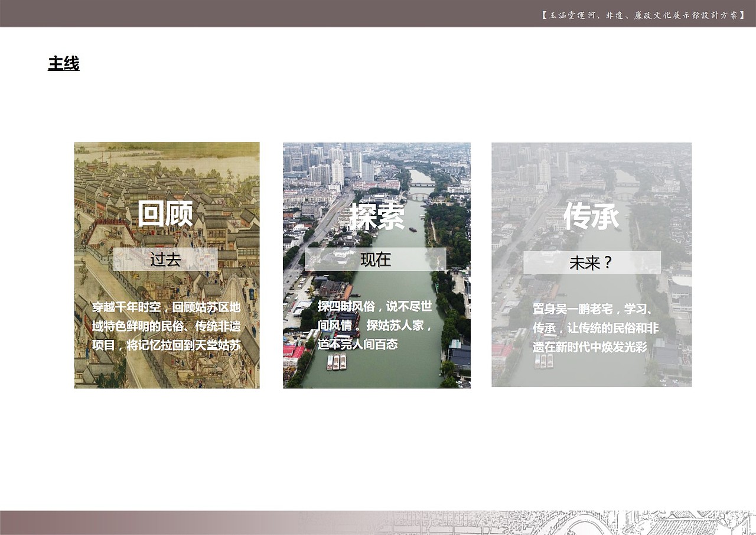The image size is (756, 535).
Task: Click the 穿越千年时空 paragraph text
Action: point(166,307)
